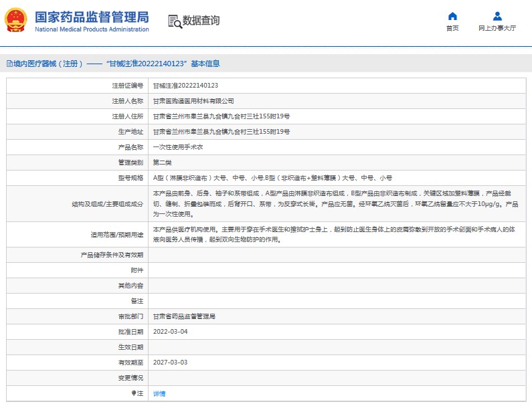Click the 变更情况 label

pyautogui.click(x=130, y=377)
